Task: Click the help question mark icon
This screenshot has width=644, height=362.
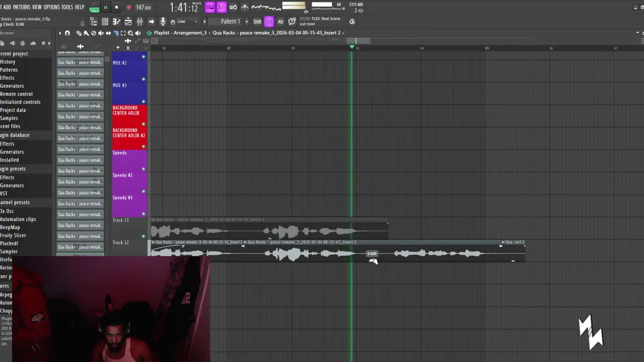Action: point(292,22)
